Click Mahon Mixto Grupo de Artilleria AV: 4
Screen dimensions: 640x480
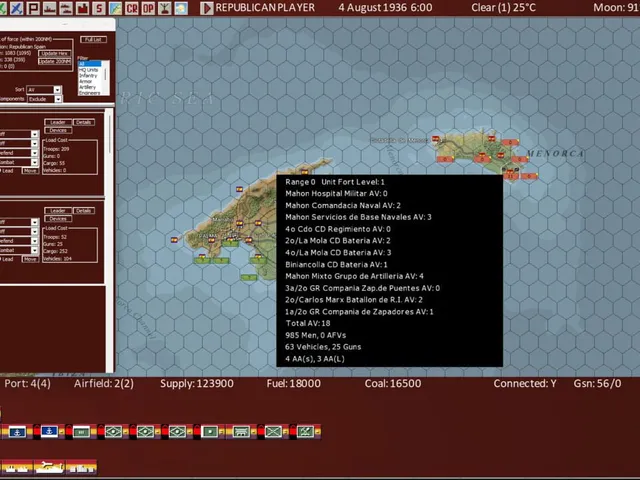click(x=354, y=276)
